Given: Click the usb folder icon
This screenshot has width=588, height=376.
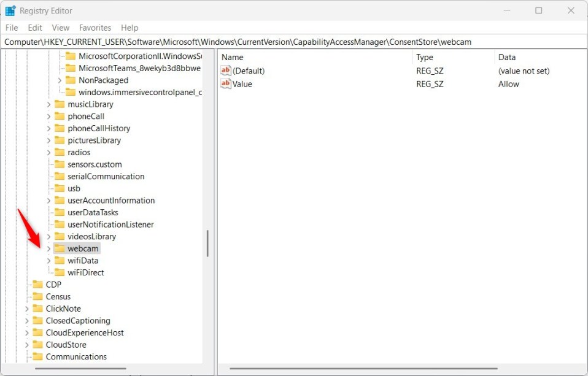Looking at the screenshot, I should tap(60, 188).
